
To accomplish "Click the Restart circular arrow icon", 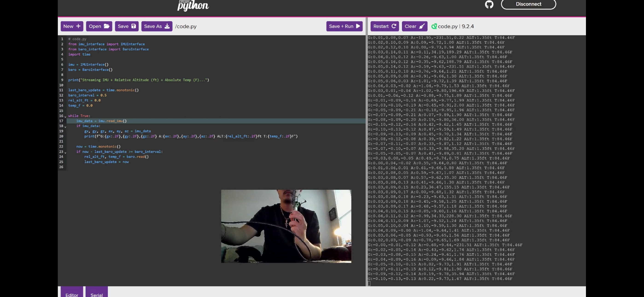I will coord(394,26).
